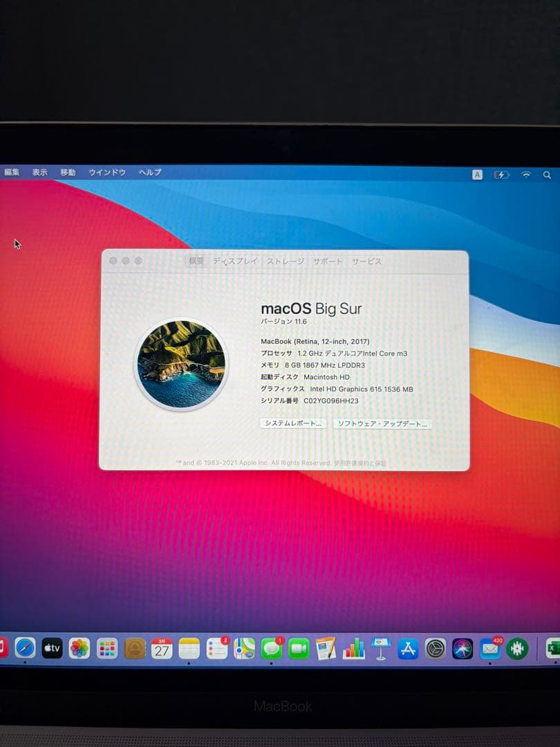This screenshot has width=560, height=747.
Task: Open System Preferences from the Dock
Action: tap(436, 648)
